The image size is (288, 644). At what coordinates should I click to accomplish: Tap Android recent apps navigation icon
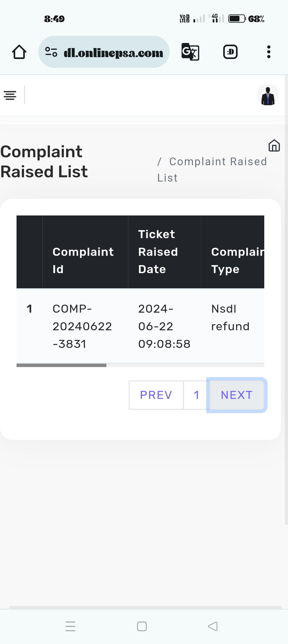coord(70,626)
